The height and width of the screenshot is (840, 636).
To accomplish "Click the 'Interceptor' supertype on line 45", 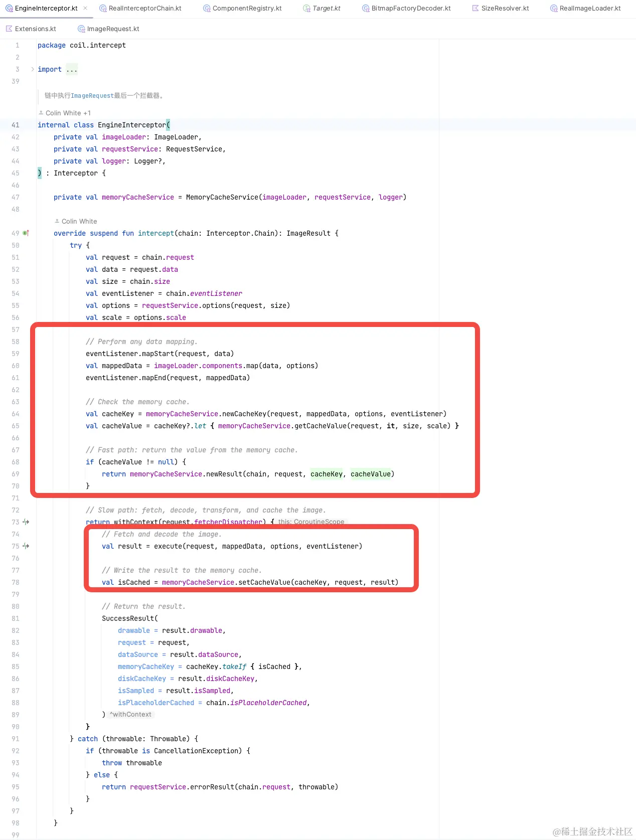I will [x=76, y=173].
